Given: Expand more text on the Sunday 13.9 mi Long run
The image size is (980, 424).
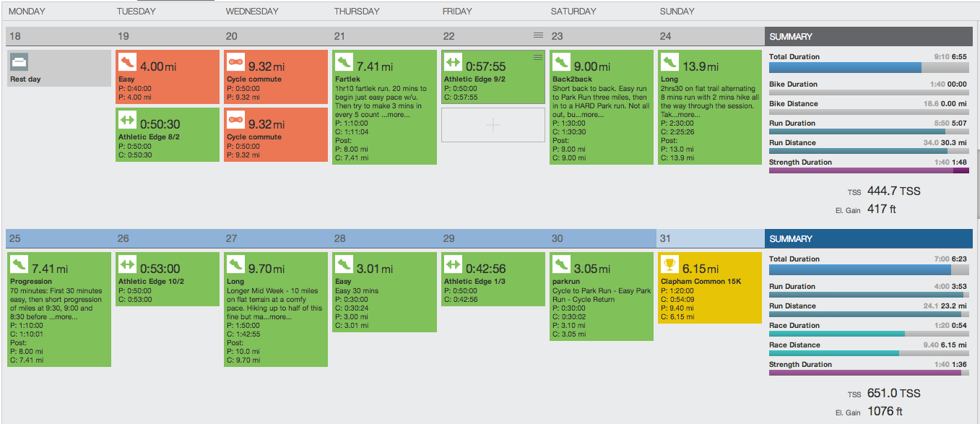Looking at the screenshot, I should [688, 114].
